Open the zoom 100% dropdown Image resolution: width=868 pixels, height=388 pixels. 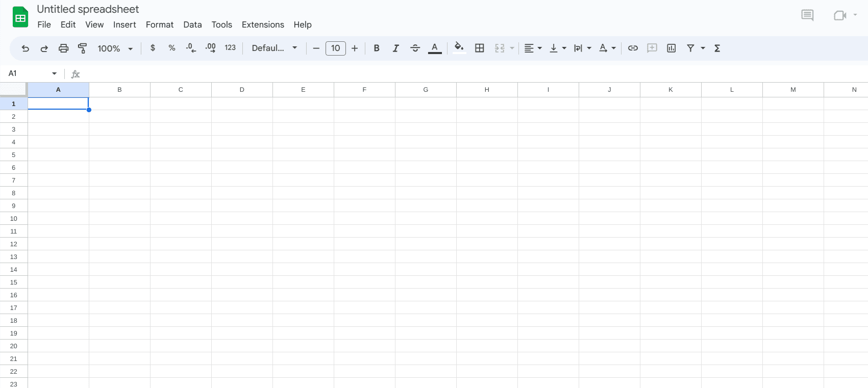click(x=115, y=48)
